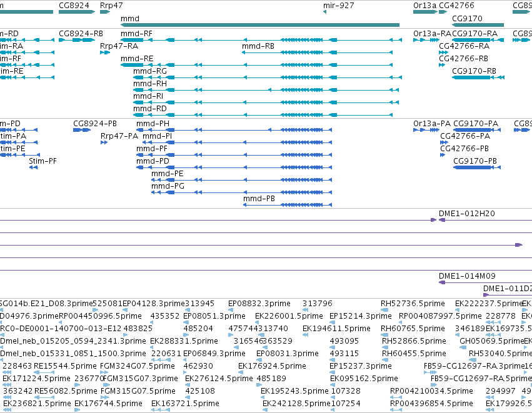Click the RE15544.5prime EST label
This screenshot has width=532, height=413.
65,366
